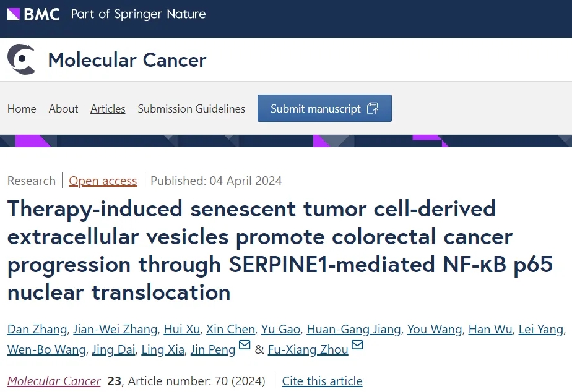572x392 pixels.
Task: Open the About menu item
Action: tap(64, 109)
